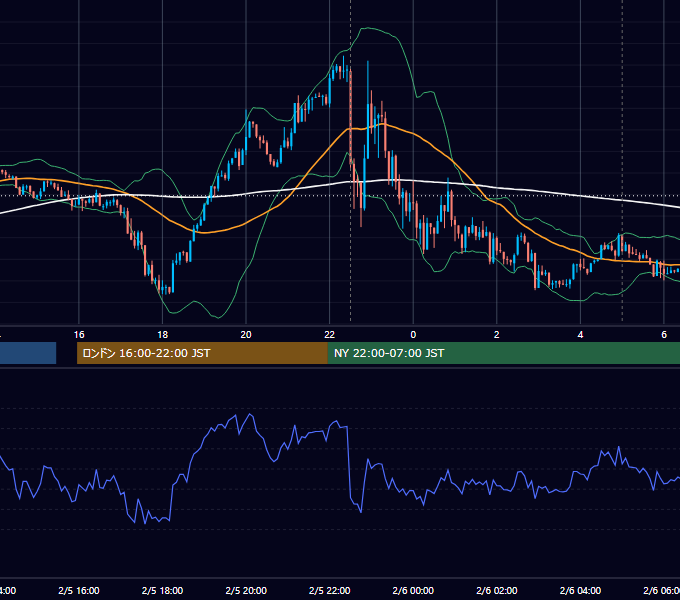680x600 pixels.
Task: Click the 2/5 18:00 time label
Action: (x=162, y=590)
